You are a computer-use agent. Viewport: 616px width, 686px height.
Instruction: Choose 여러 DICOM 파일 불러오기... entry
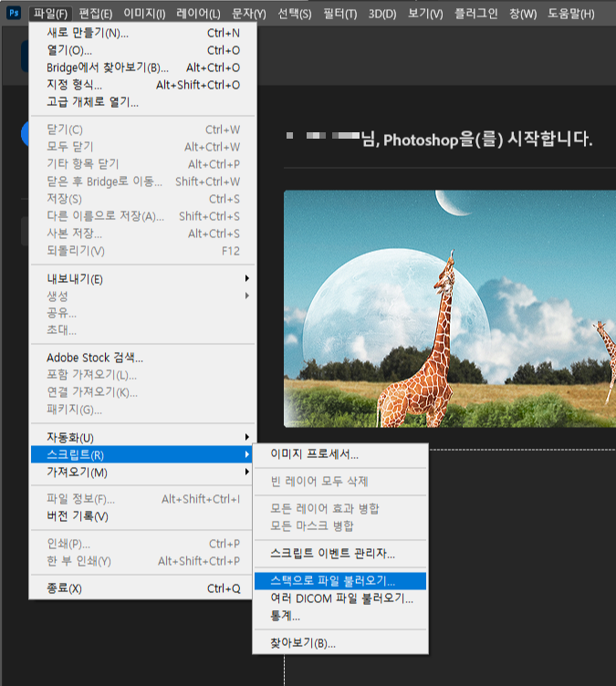(340, 598)
